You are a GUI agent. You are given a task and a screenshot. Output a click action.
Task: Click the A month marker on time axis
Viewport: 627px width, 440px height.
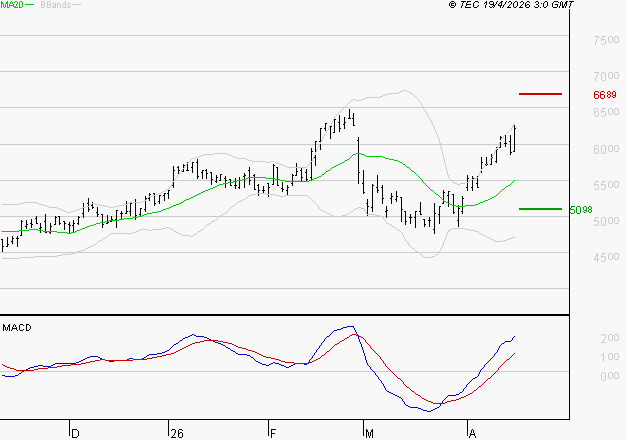pos(472,433)
